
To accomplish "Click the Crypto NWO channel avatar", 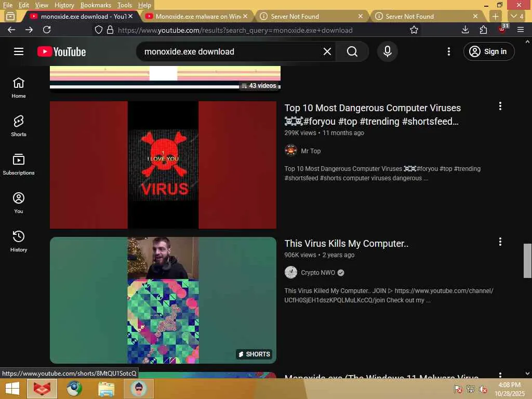I will pos(291,272).
